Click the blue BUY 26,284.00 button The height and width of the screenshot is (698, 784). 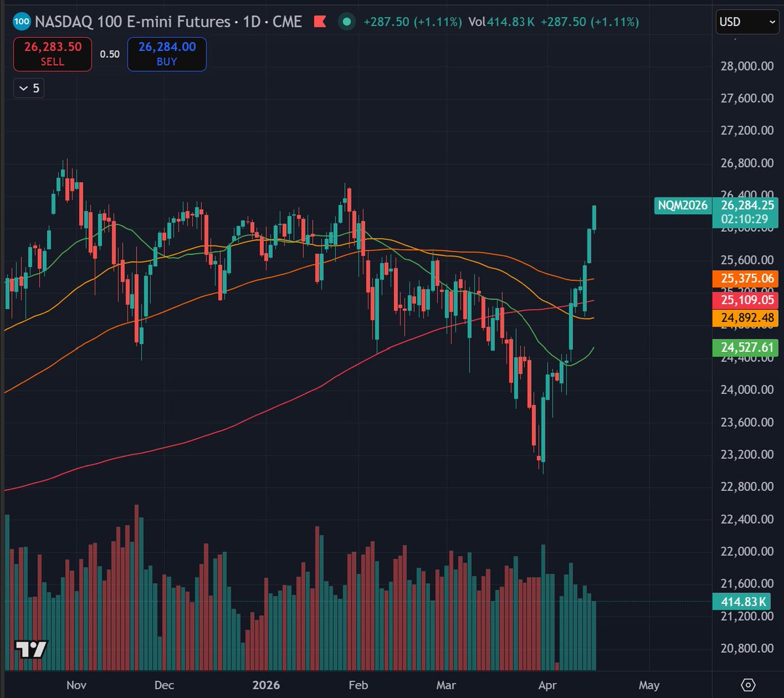pos(167,54)
